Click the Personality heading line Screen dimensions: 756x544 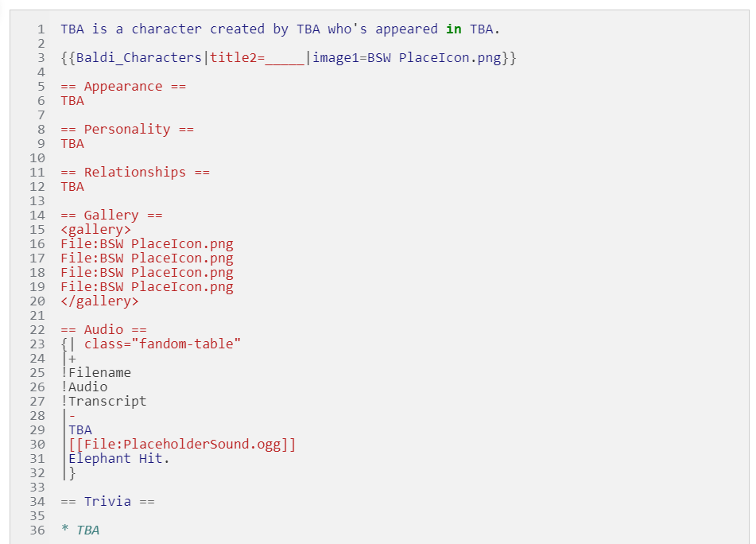127,130
